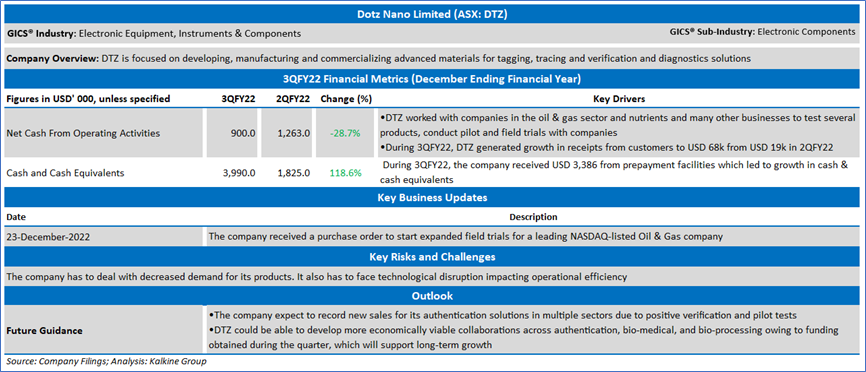The width and height of the screenshot is (866, 372).
Task: Select the Cash and Cash Equivalents row label
Action: (65, 173)
